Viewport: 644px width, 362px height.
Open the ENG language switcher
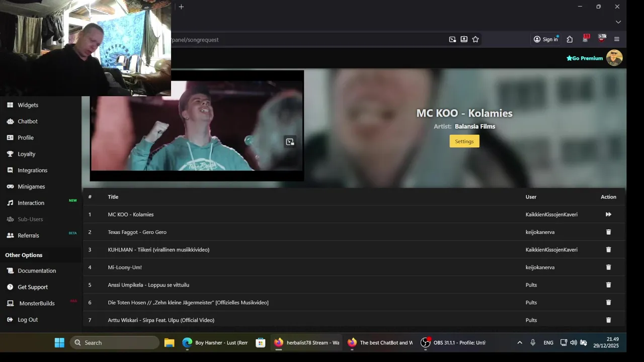548,342
